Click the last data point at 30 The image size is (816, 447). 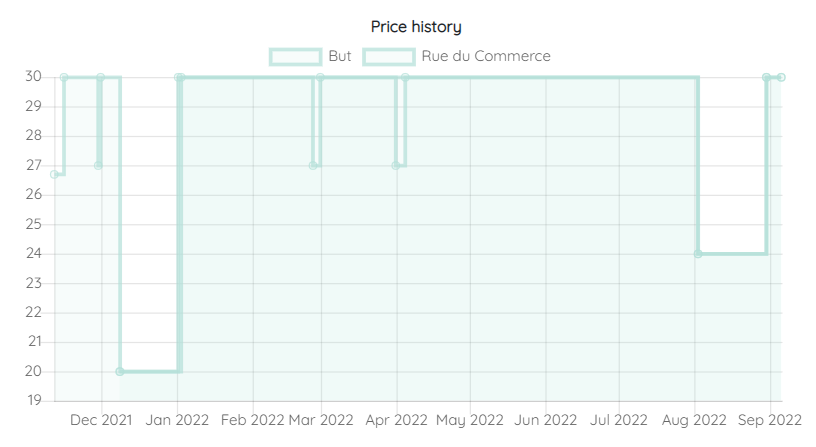click(x=781, y=78)
